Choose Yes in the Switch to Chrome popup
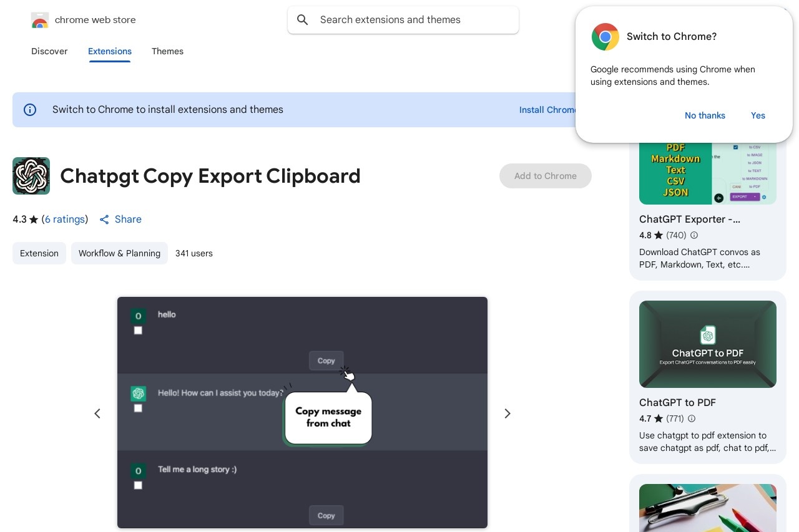 pos(758,115)
